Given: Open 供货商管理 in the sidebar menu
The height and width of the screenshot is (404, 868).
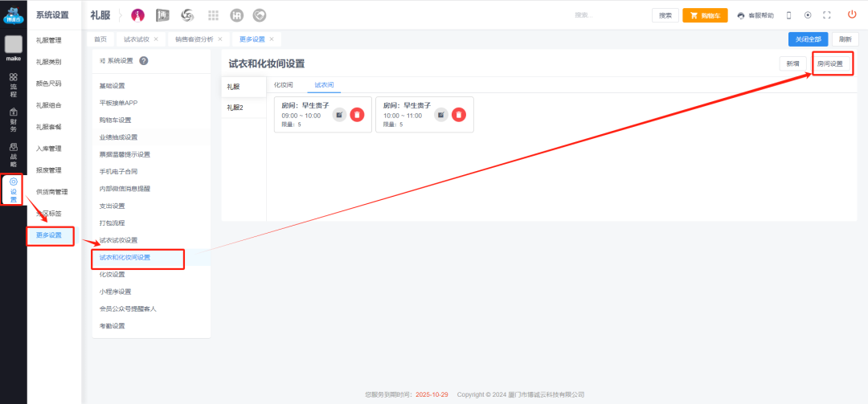Looking at the screenshot, I should (51, 192).
